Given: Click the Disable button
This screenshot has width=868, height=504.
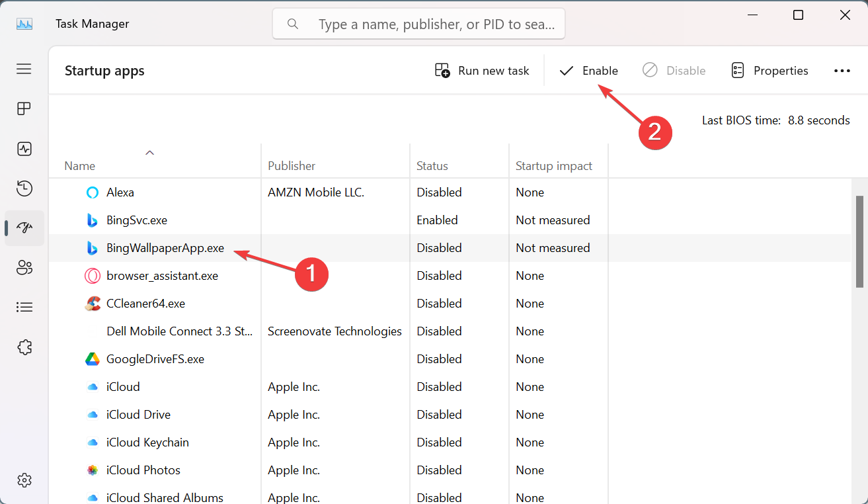Looking at the screenshot, I should click(674, 71).
